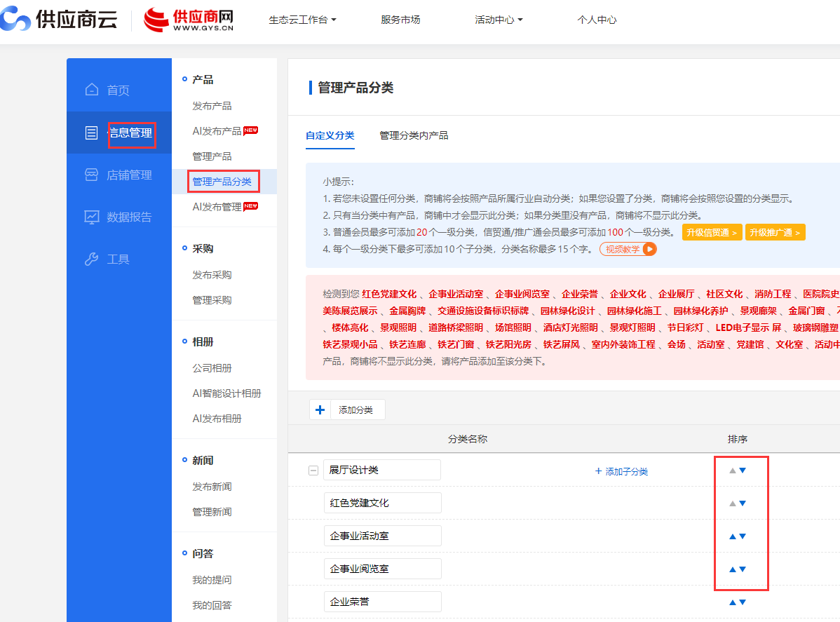Click the 信息管理 list icon
840x622 pixels.
(91, 133)
